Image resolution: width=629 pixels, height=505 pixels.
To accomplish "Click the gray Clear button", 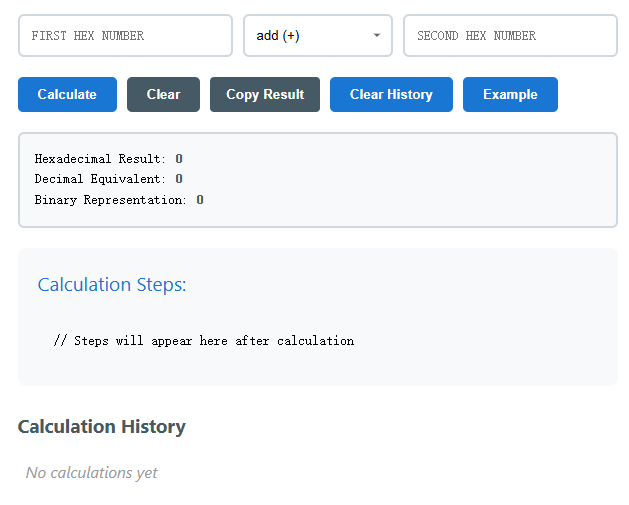I will [163, 94].
